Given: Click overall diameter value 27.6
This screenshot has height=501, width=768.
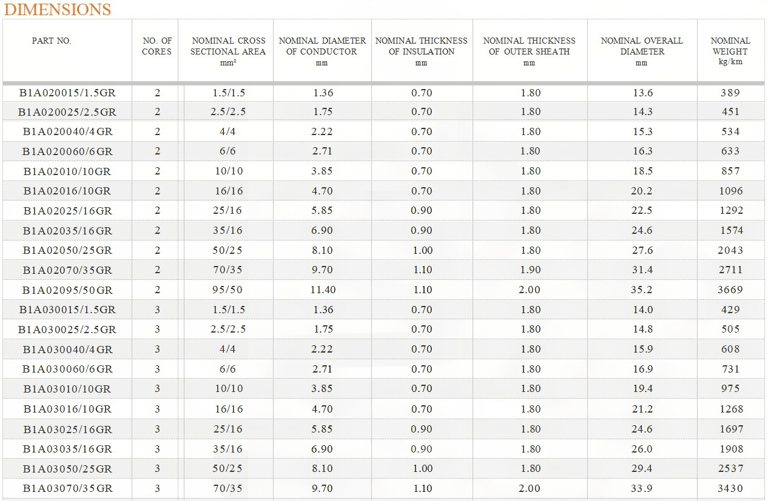Looking at the screenshot, I should pyautogui.click(x=642, y=250).
